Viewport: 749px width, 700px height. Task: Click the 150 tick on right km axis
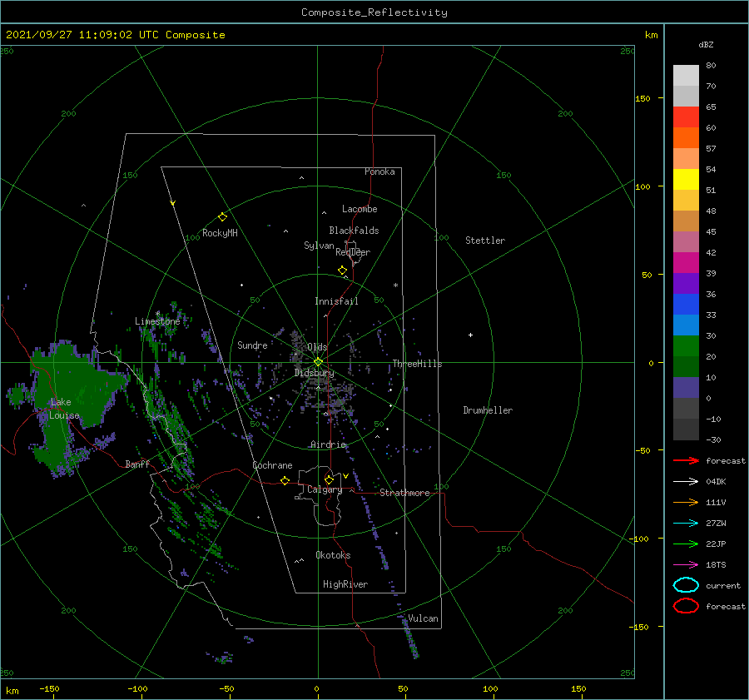tap(642, 98)
